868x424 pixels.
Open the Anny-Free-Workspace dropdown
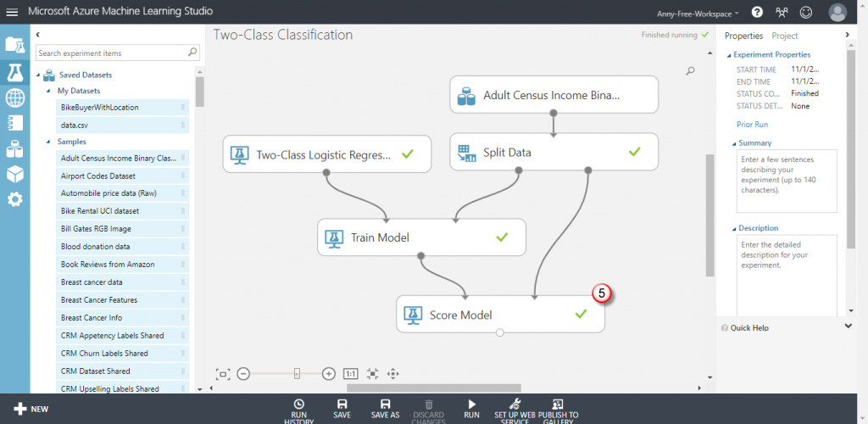pyautogui.click(x=698, y=14)
